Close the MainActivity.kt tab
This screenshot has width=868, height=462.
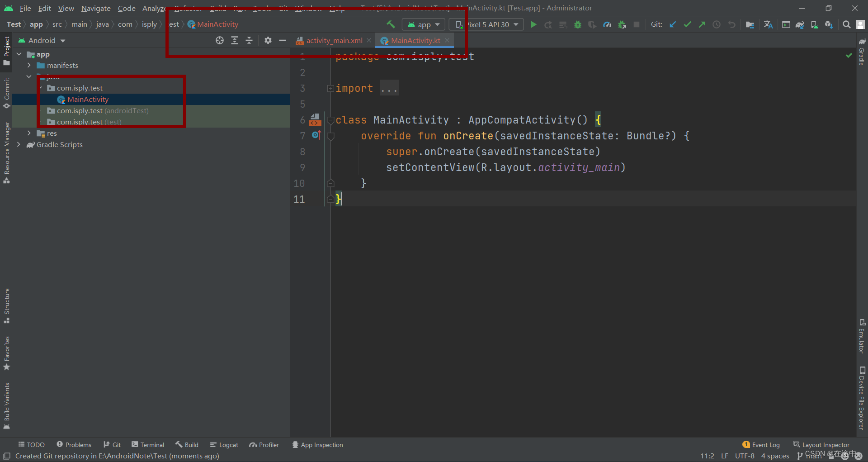447,40
